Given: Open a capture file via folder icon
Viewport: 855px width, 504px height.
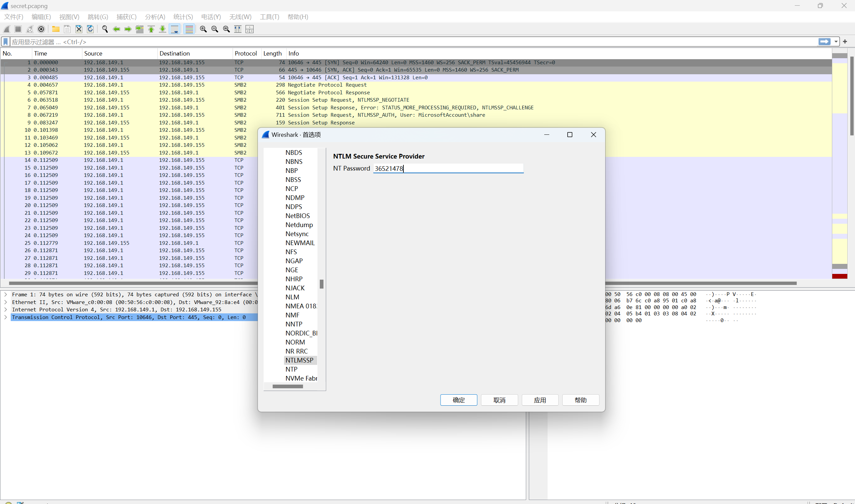Looking at the screenshot, I should pos(56,29).
